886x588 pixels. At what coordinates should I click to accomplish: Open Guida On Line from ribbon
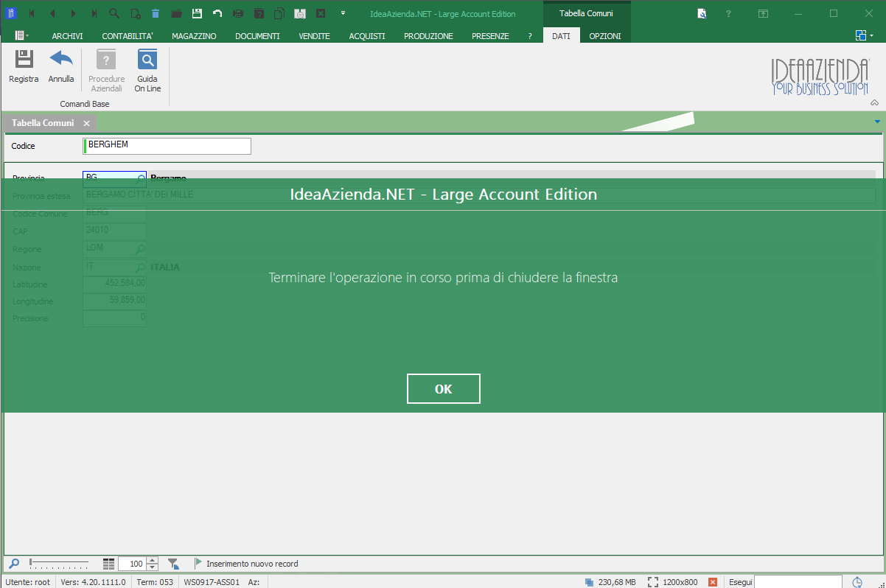pyautogui.click(x=147, y=71)
